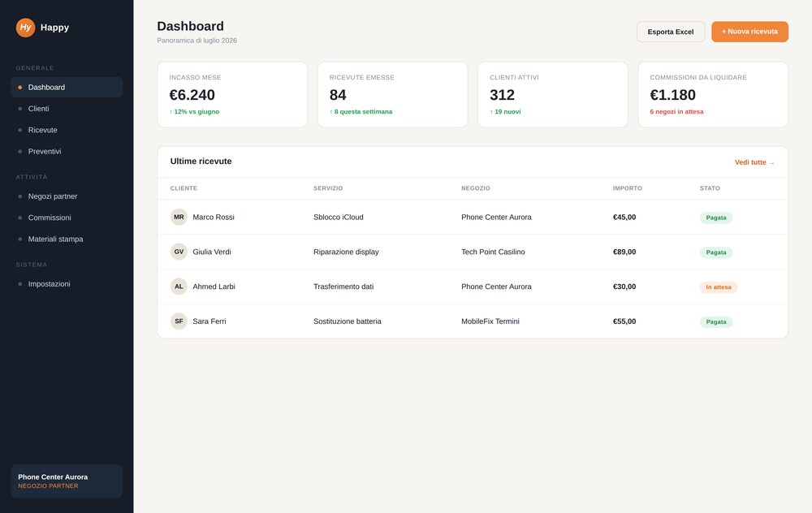Select the active Dashboard sidebar item
The width and height of the screenshot is (812, 513).
(67, 87)
